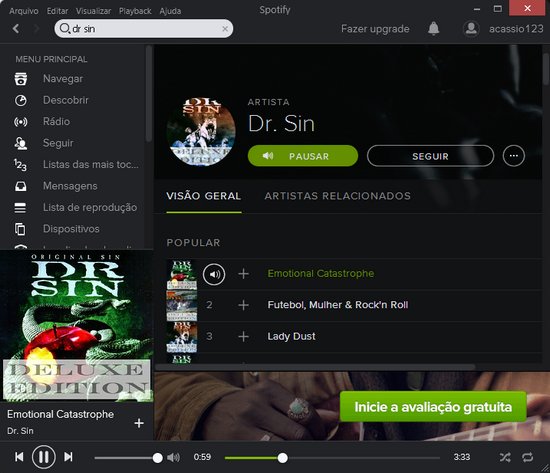The width and height of the screenshot is (550, 473).
Task: Click the green PAUSAR button
Action: [x=303, y=156]
